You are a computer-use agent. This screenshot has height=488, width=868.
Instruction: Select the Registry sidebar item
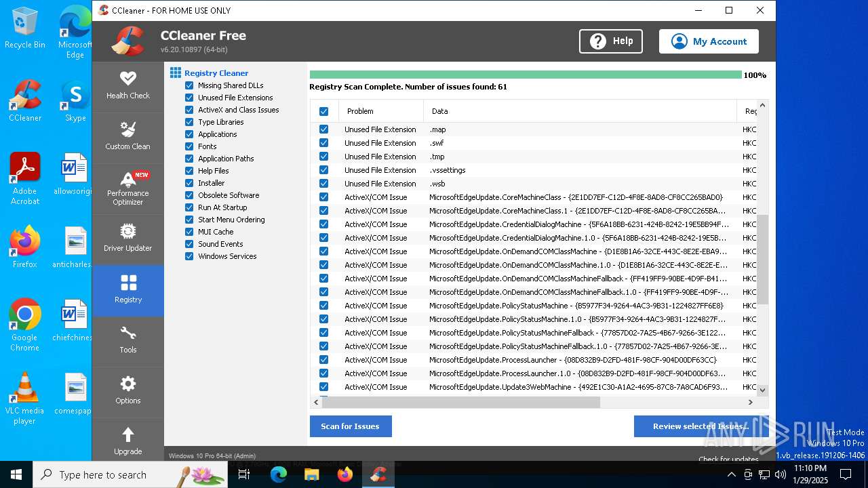(x=127, y=290)
